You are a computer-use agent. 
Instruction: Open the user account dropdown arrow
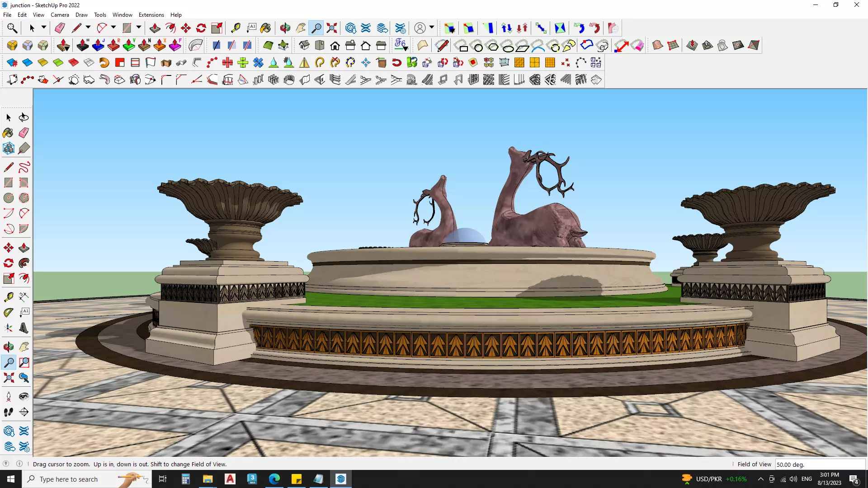pyautogui.click(x=432, y=28)
